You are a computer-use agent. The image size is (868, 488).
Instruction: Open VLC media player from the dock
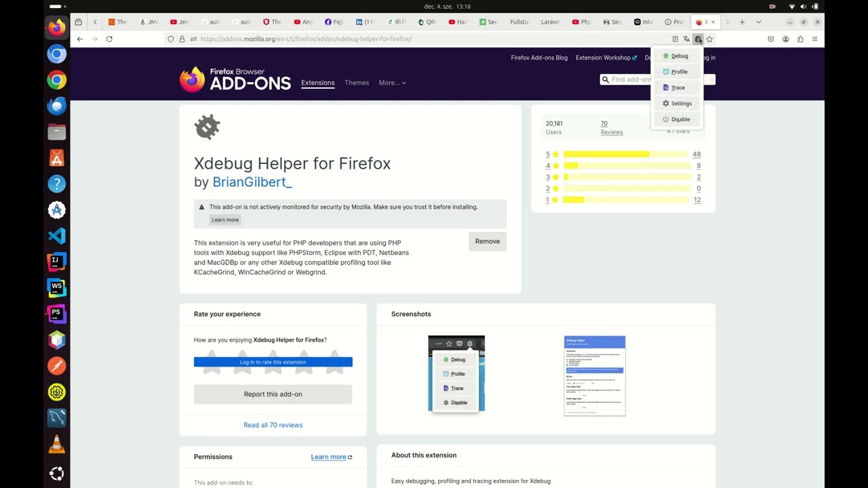[x=57, y=444]
